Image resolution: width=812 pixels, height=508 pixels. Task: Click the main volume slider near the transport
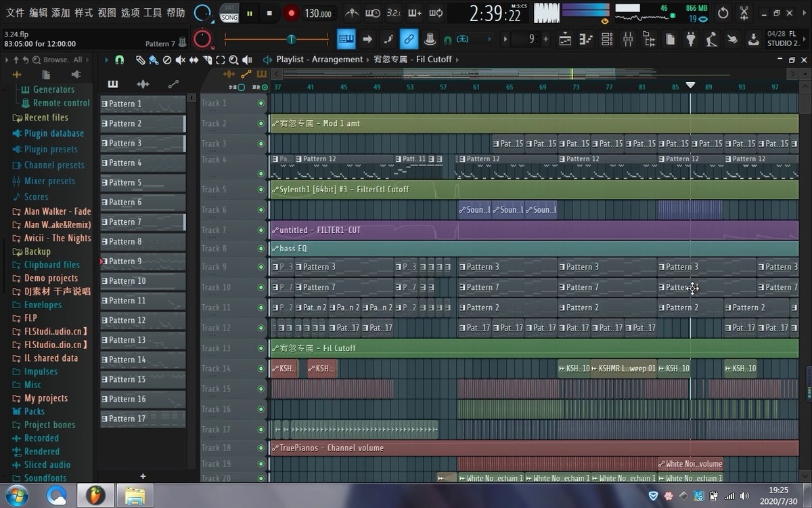pyautogui.click(x=291, y=39)
